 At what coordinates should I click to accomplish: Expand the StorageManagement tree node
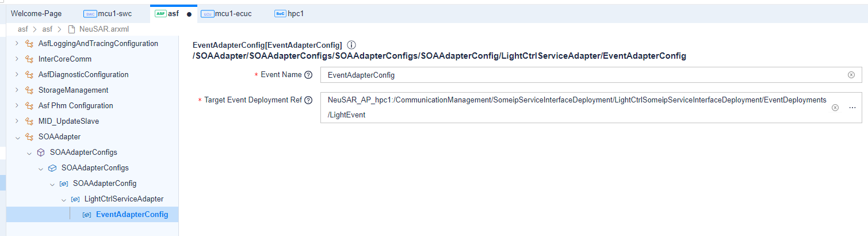click(x=17, y=90)
